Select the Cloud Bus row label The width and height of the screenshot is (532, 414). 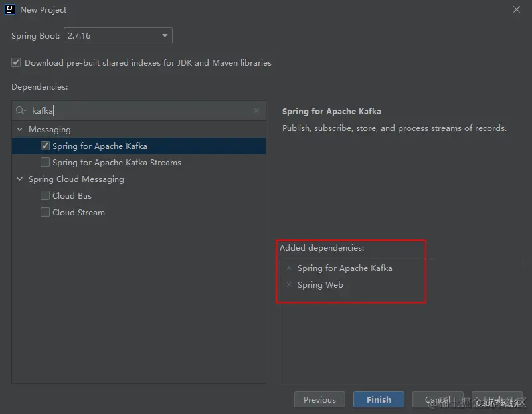click(x=72, y=196)
